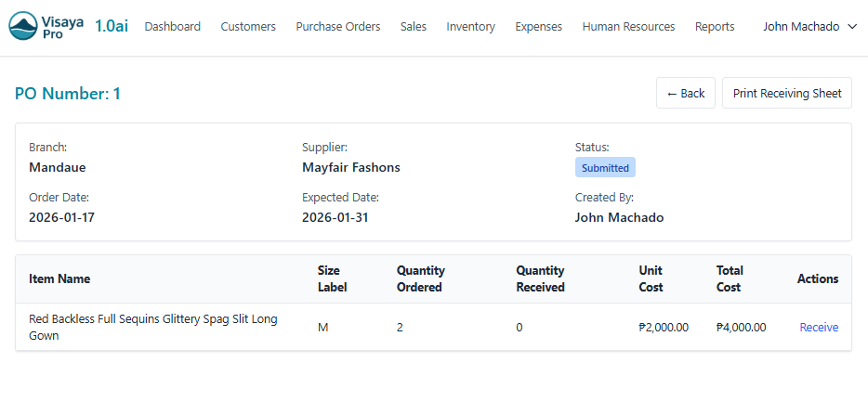The height and width of the screenshot is (401, 868).
Task: Navigate to the Inventory section
Action: (470, 27)
